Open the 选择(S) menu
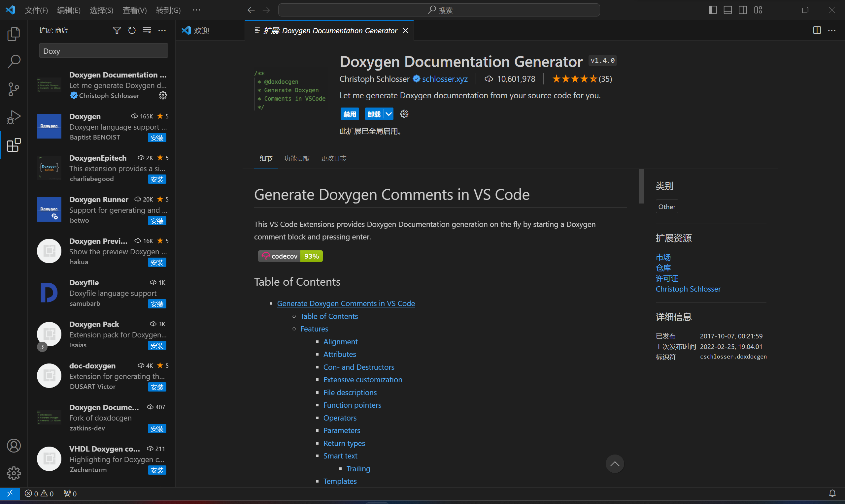Screen dimensions: 845x504 pos(101,10)
